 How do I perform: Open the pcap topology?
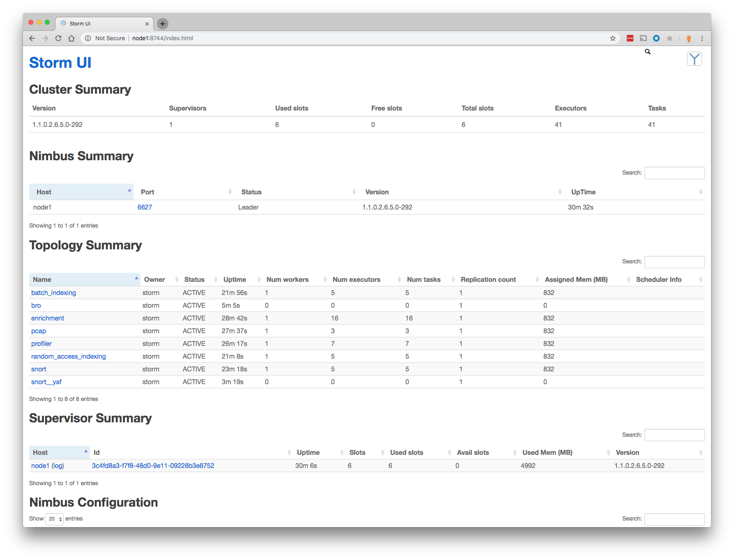pyautogui.click(x=39, y=331)
